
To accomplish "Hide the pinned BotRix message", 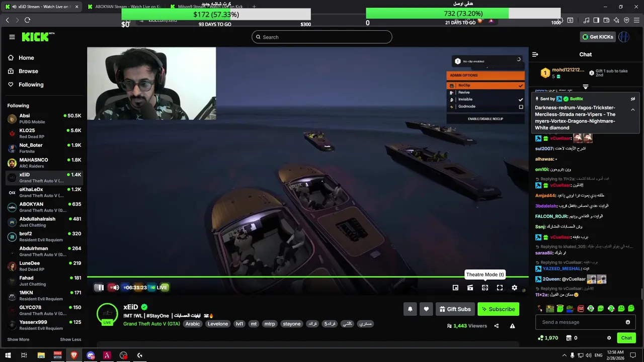I will [633, 99].
